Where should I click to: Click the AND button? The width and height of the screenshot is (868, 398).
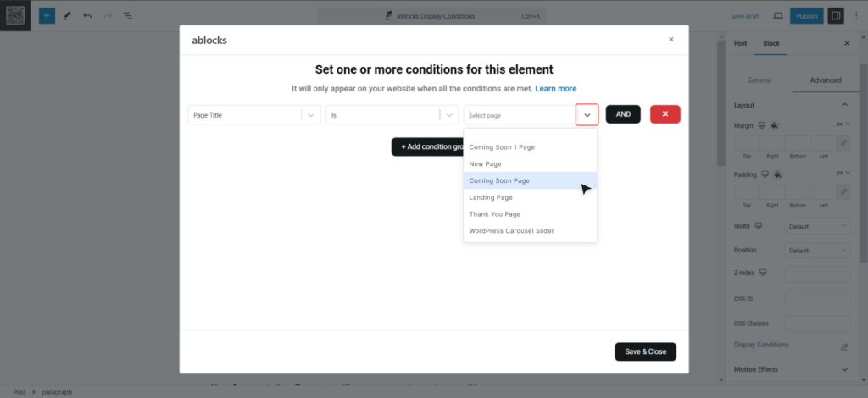point(623,113)
